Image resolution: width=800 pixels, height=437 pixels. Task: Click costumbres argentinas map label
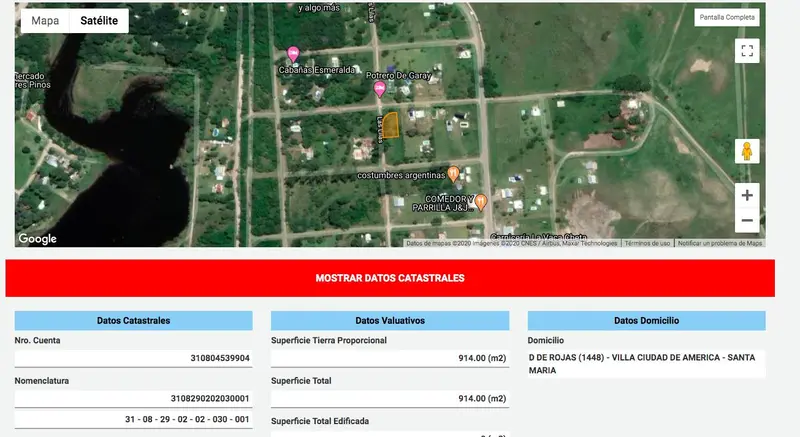(401, 175)
